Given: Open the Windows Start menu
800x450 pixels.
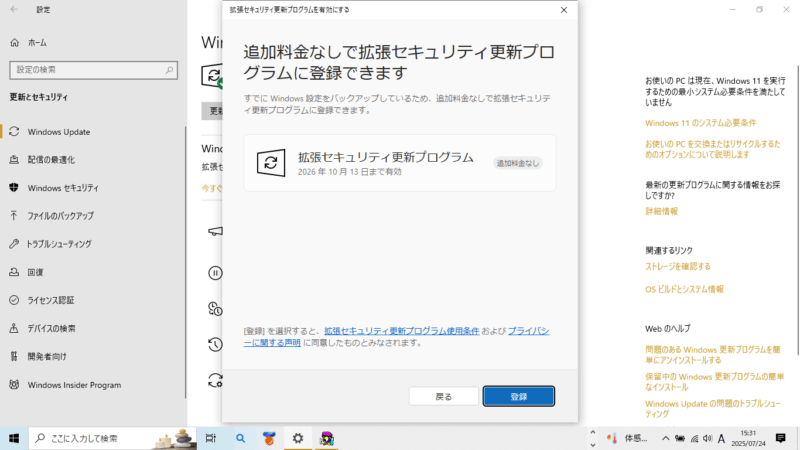Looking at the screenshot, I should (x=14, y=438).
